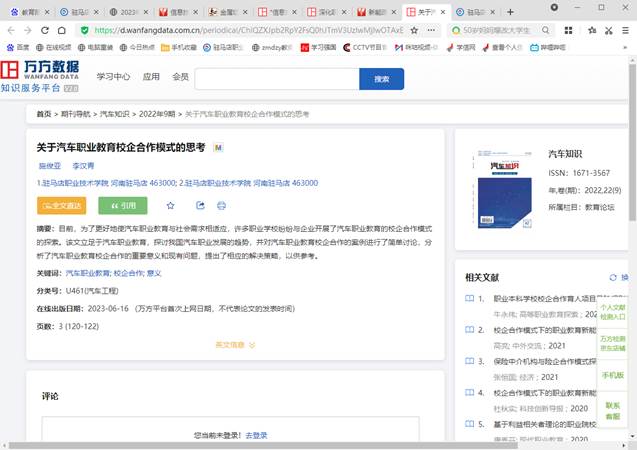The height and width of the screenshot is (450, 637).
Task: Open the 学习强国 bookmark
Action: [x=318, y=48]
